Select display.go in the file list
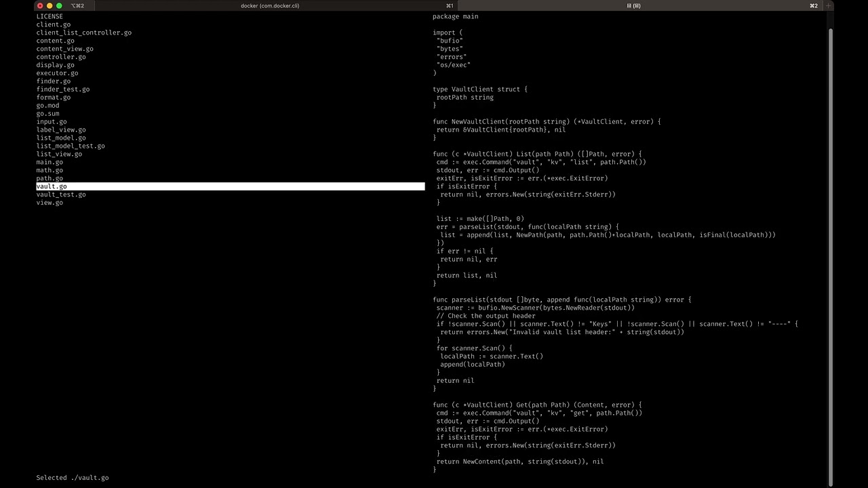The height and width of the screenshot is (488, 868). click(x=56, y=65)
